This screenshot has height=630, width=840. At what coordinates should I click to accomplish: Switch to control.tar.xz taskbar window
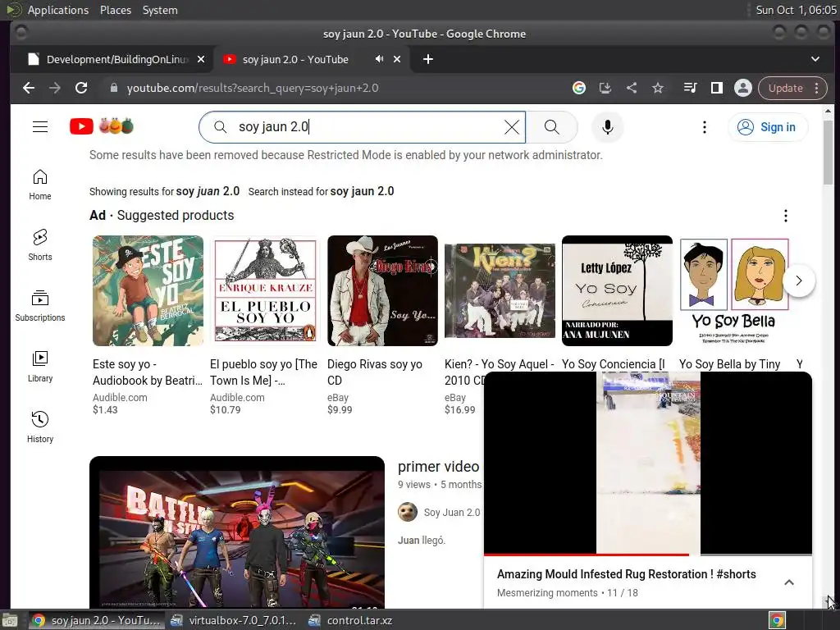(351, 620)
